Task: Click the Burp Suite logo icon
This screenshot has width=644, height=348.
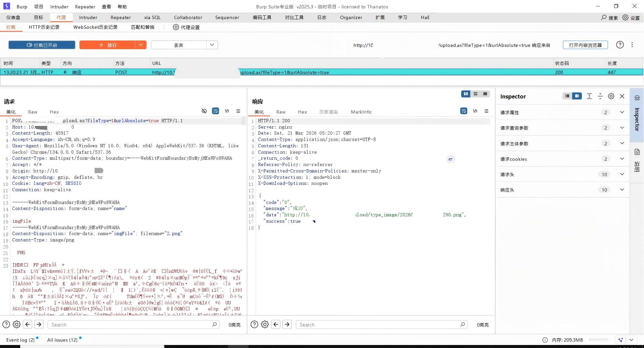Action: click(x=6, y=6)
